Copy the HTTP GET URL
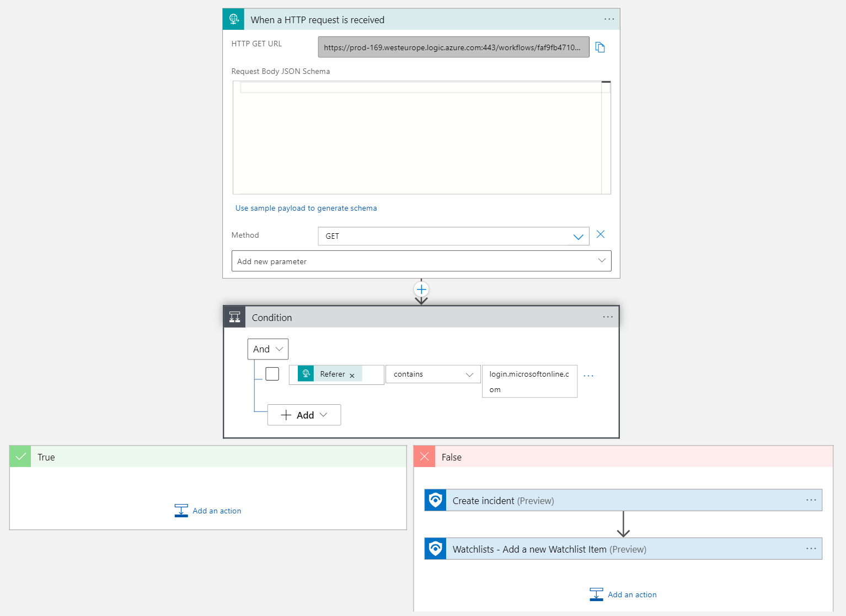The image size is (846, 616). pyautogui.click(x=600, y=47)
